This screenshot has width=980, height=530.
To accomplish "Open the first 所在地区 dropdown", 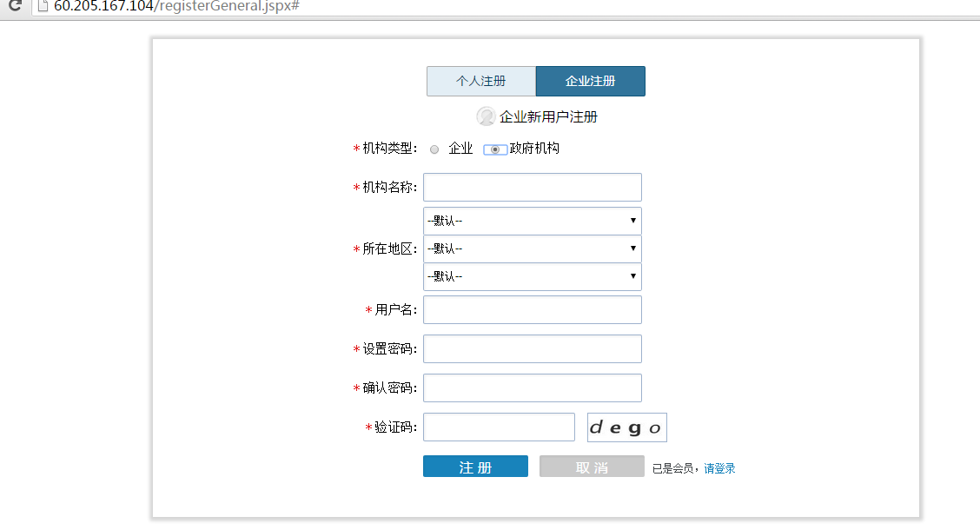I will [532, 221].
